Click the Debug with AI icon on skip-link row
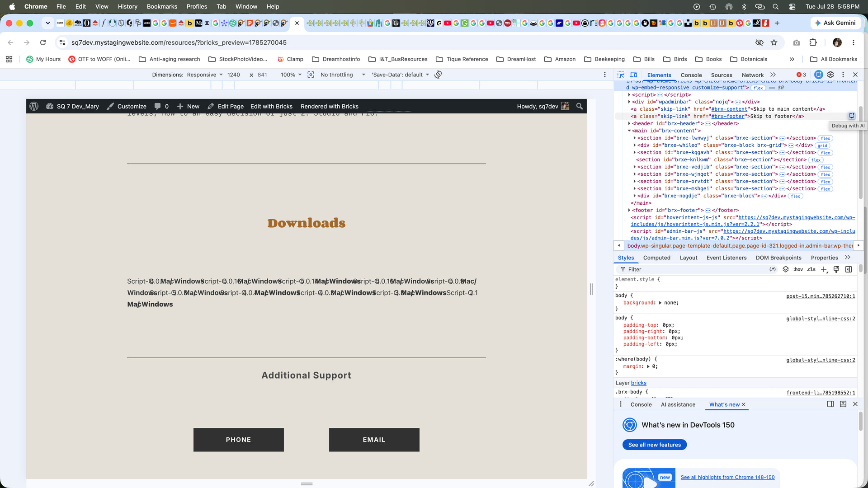This screenshot has width=868, height=488. 852,116
